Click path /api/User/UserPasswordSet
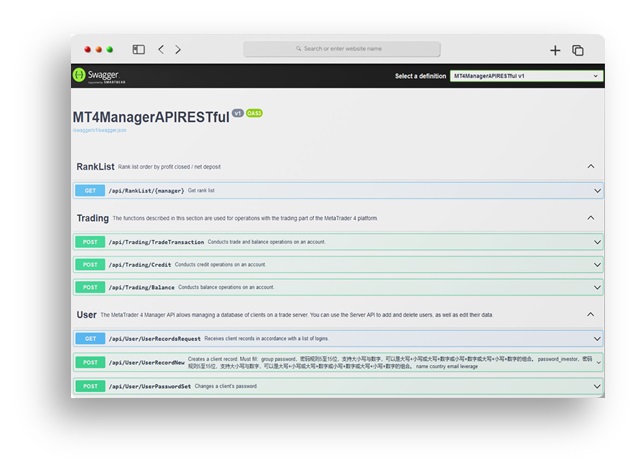Viewport: 639px width, 469px height. 150,386
